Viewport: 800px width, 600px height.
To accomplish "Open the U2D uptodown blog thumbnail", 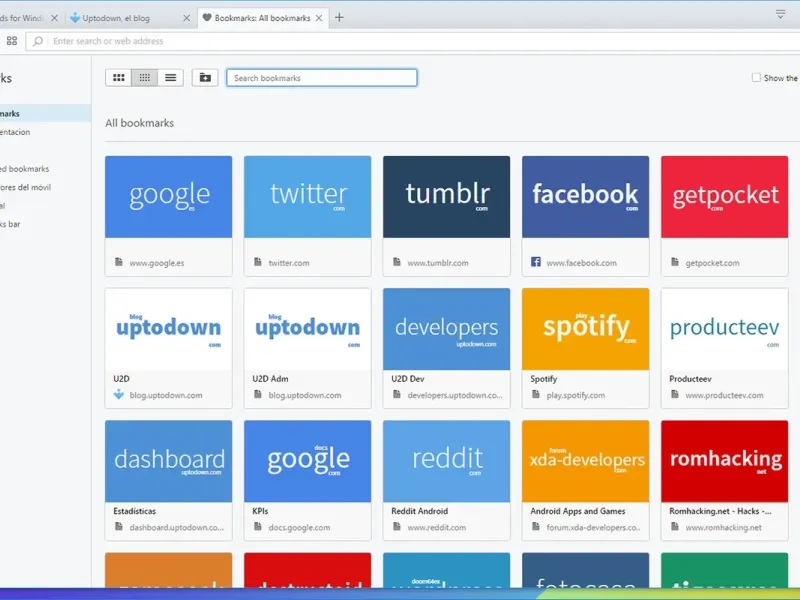I will [x=168, y=329].
